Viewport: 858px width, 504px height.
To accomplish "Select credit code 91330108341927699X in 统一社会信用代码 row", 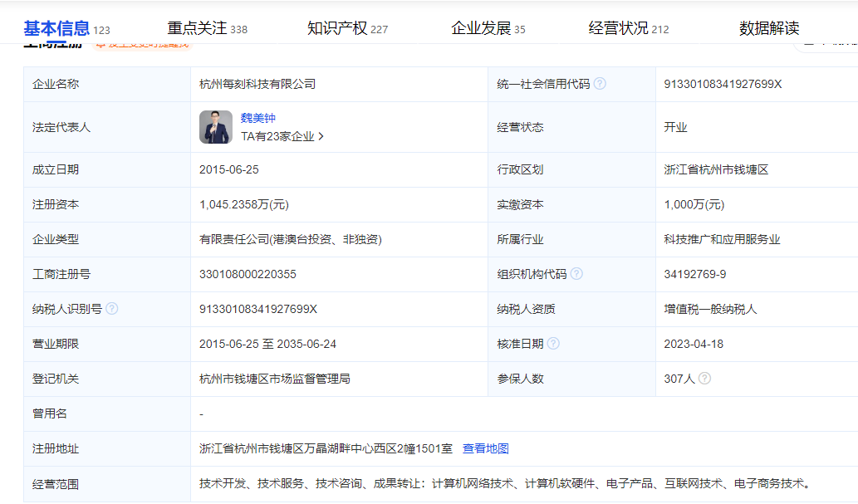I will (723, 84).
